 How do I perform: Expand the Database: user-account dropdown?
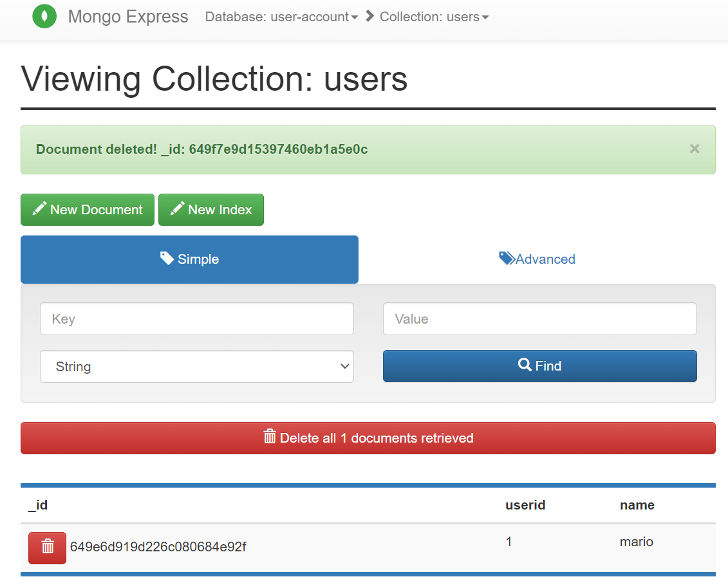pos(281,17)
